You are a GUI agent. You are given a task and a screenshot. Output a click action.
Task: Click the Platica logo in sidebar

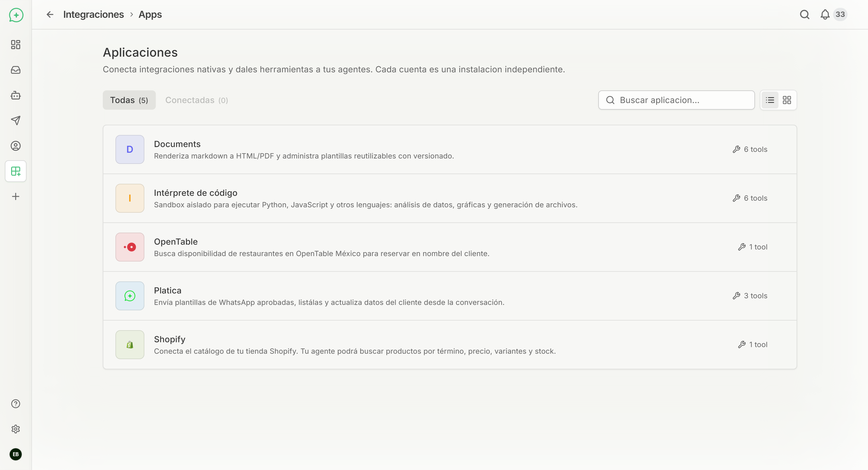[16, 15]
